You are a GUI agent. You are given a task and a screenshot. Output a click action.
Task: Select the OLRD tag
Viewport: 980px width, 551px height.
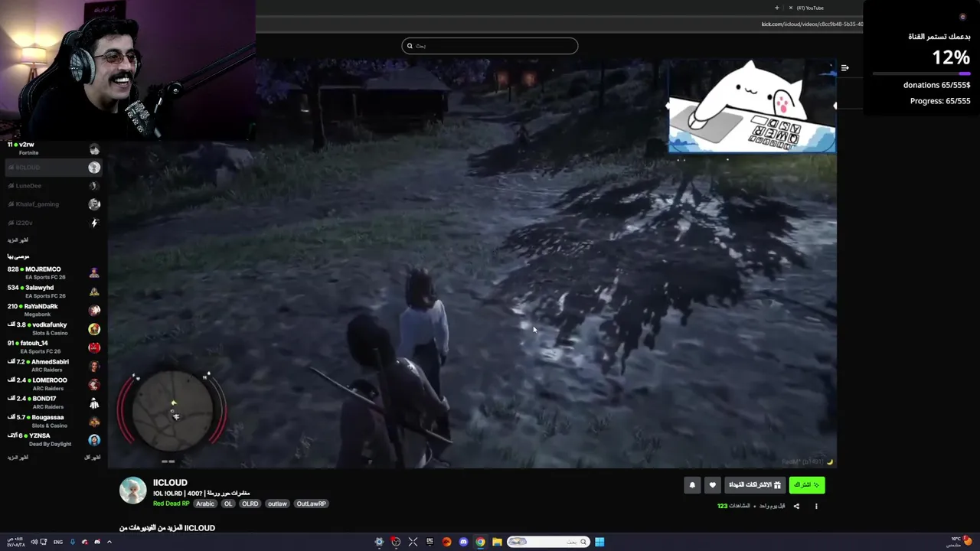[x=250, y=504]
